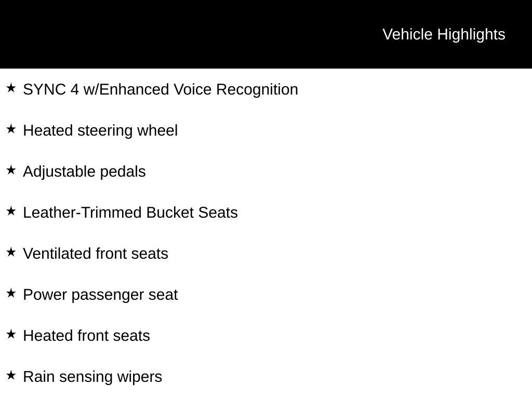The image size is (532, 399).
Task: Click the star beside Rain sensing wipers
Action: pyautogui.click(x=11, y=376)
